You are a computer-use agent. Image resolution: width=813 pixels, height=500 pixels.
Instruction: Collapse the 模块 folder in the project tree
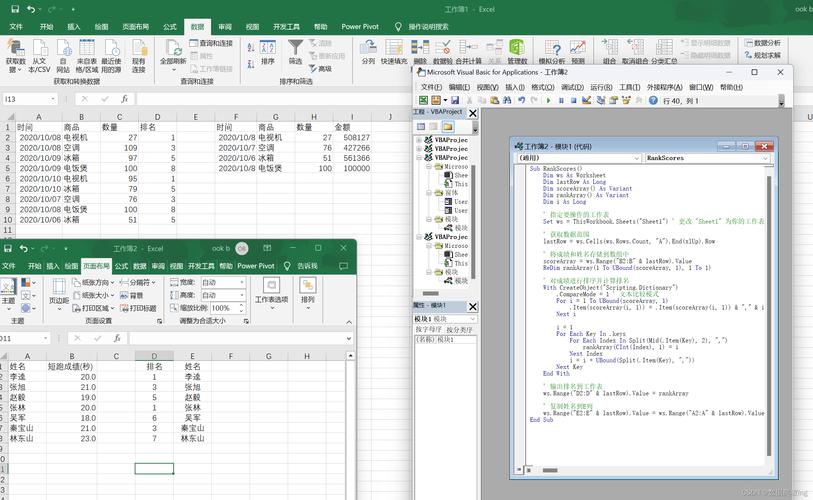coord(429,219)
